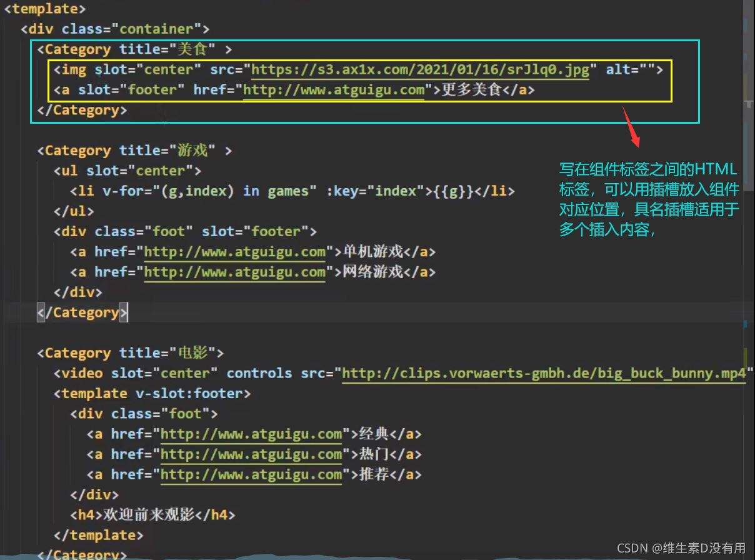Click the {{g}} interpolation
The height and width of the screenshot is (560, 755).
click(x=454, y=191)
